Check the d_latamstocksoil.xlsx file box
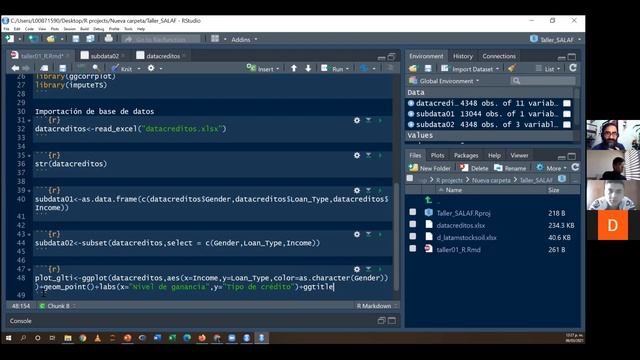The image size is (640, 360). (413, 236)
